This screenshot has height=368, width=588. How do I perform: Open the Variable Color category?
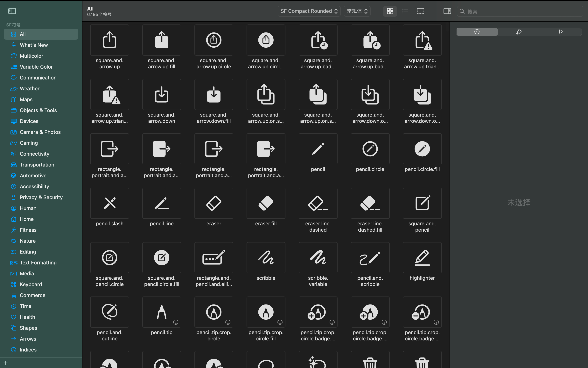[41, 67]
